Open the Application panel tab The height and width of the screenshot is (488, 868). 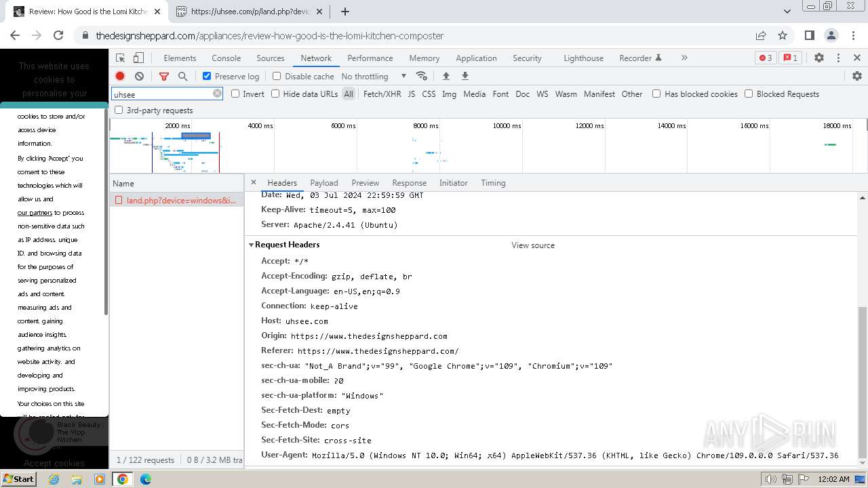[x=476, y=58]
